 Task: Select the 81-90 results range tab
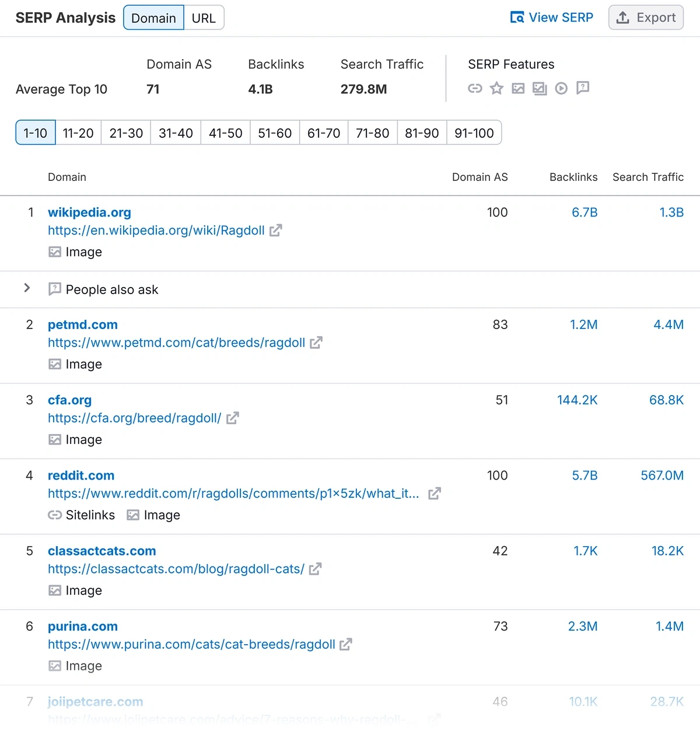pos(422,133)
